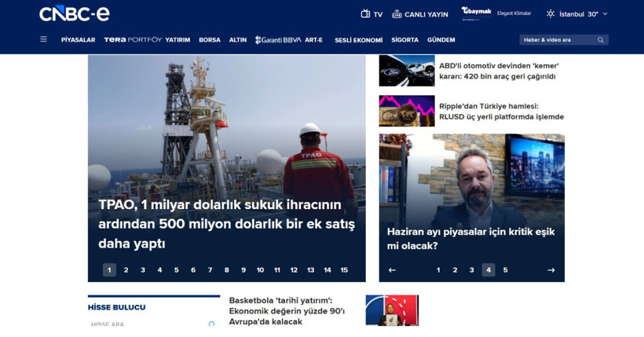The image size is (644, 337).
Task: Open Garanti BBVA ART-E section
Action: pyautogui.click(x=289, y=40)
